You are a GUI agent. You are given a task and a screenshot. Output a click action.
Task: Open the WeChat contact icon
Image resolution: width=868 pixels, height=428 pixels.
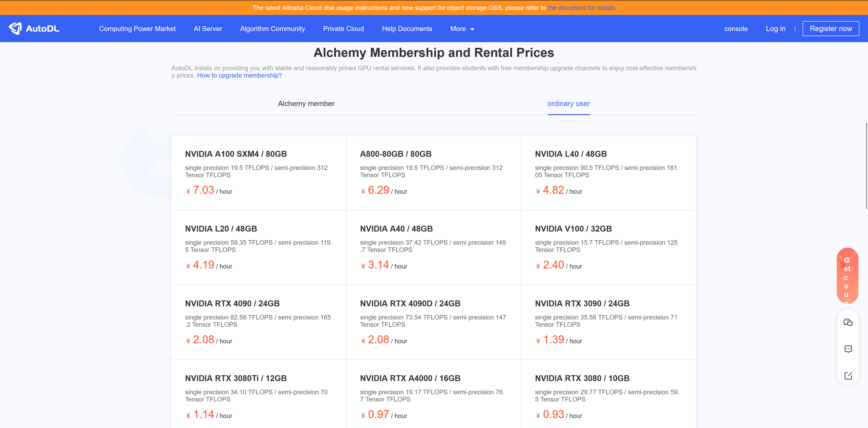(848, 322)
